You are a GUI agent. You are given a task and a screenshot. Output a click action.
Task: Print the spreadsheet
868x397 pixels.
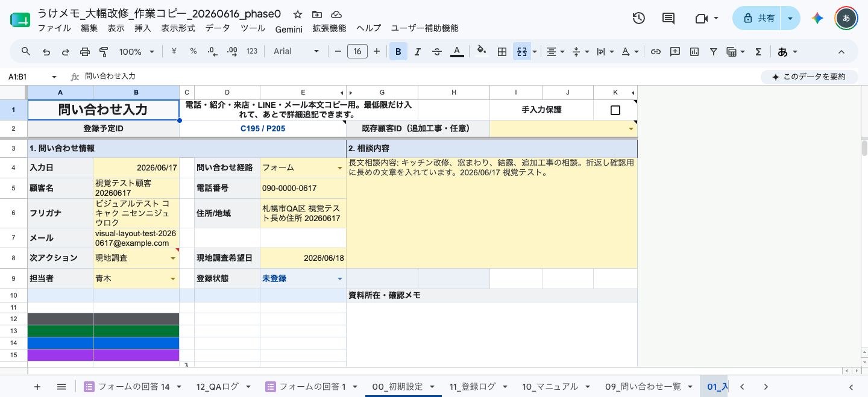(x=84, y=52)
